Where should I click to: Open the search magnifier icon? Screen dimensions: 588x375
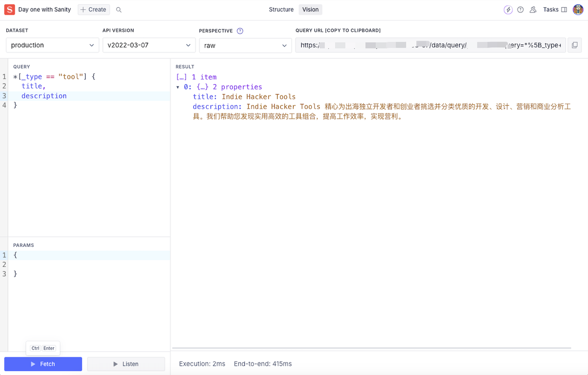pos(119,10)
